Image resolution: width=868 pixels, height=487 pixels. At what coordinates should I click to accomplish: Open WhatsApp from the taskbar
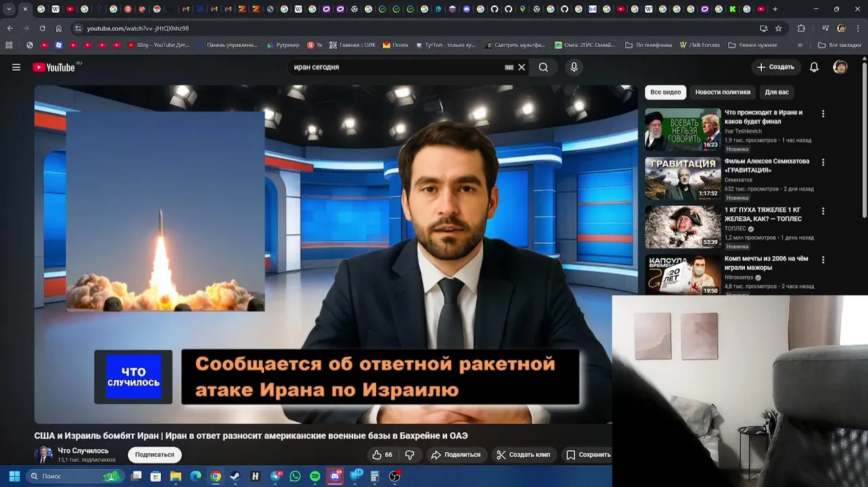click(295, 476)
